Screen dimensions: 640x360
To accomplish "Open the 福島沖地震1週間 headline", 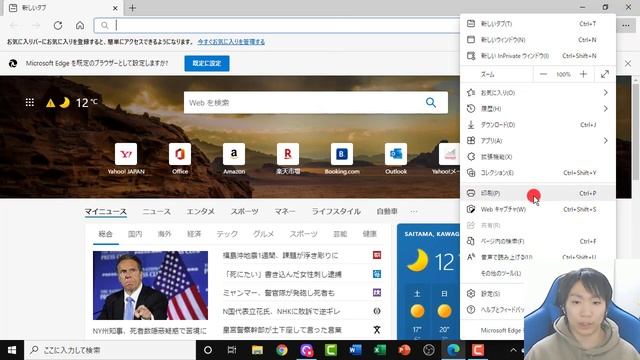I will pyautogui.click(x=280, y=256).
